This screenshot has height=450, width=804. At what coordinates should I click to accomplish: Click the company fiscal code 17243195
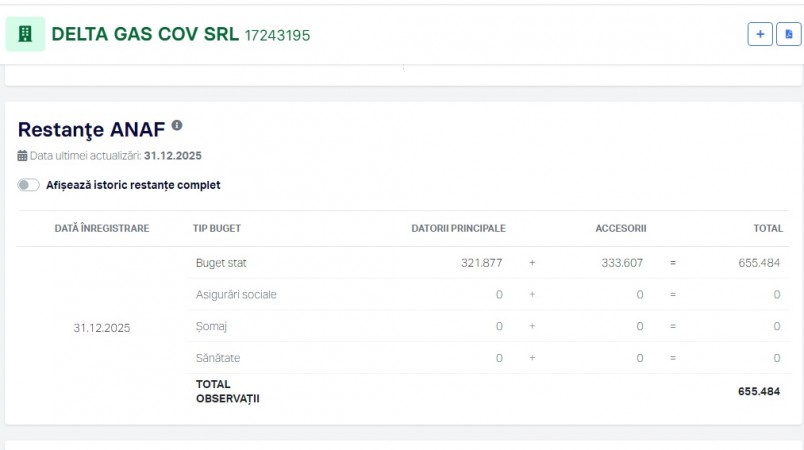click(277, 35)
